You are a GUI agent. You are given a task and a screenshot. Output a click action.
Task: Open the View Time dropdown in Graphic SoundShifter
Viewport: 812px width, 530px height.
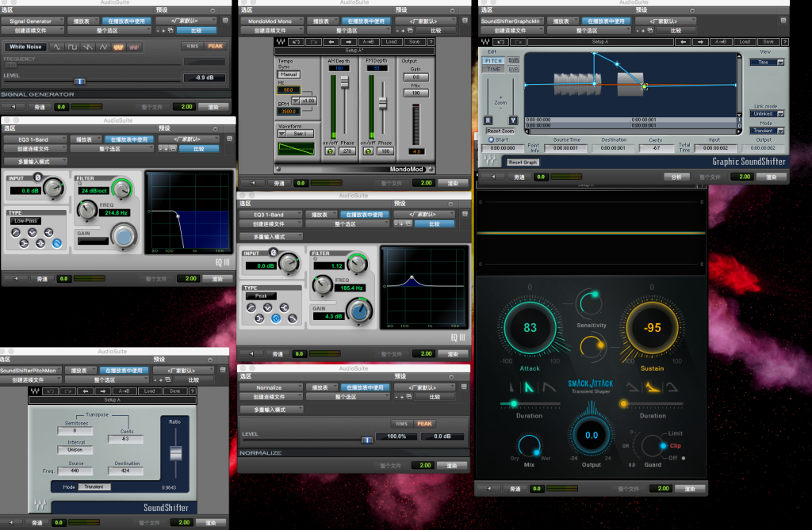[x=767, y=62]
